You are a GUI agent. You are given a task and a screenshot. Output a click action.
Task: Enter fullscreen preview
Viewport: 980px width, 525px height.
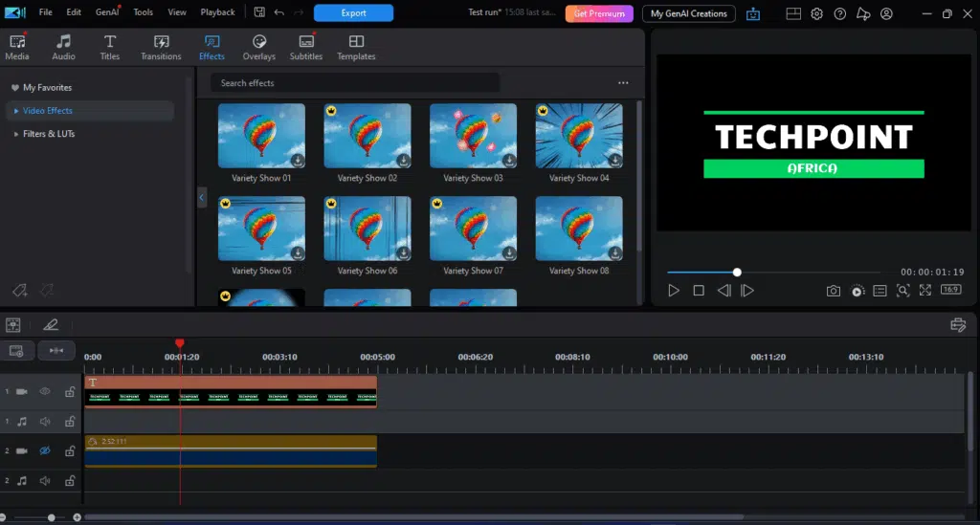pos(925,291)
